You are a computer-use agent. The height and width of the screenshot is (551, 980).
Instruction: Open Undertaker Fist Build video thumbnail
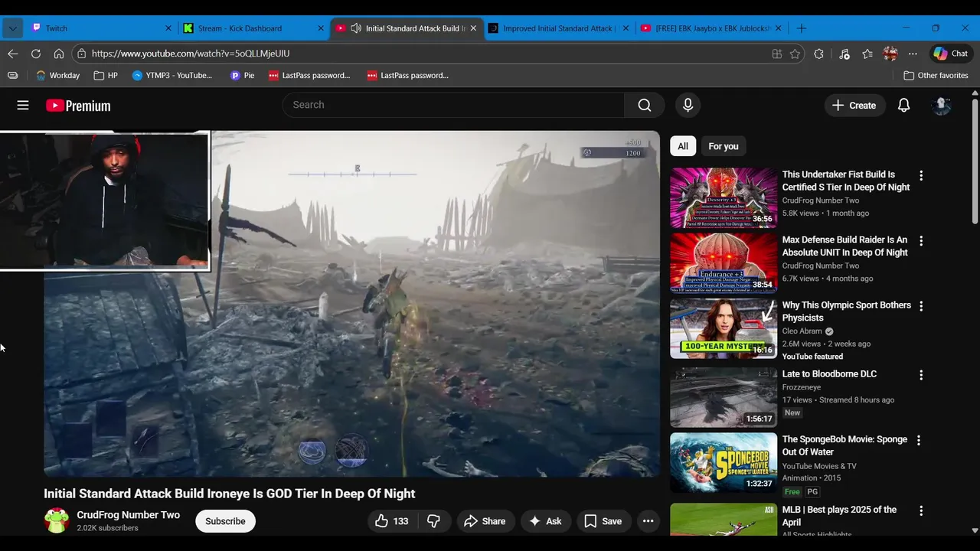pyautogui.click(x=724, y=198)
